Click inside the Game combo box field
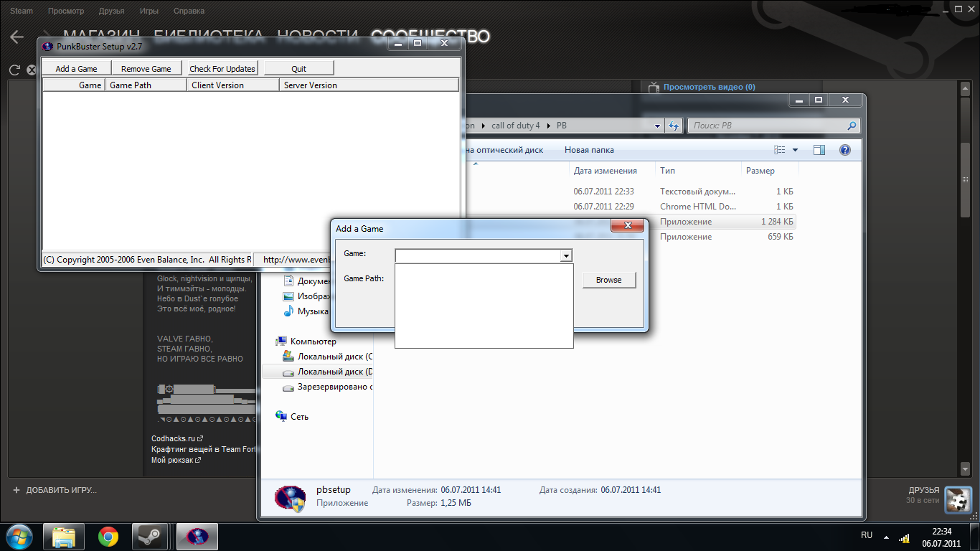 click(478, 255)
